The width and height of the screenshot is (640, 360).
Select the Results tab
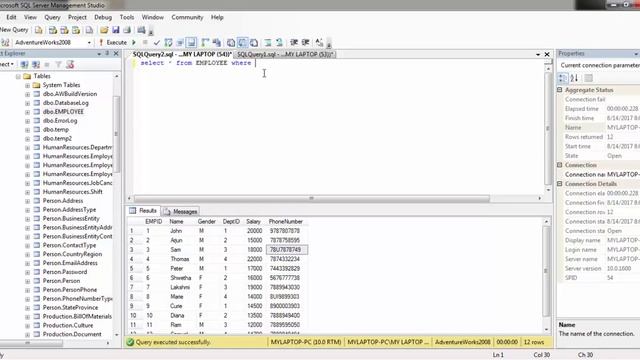click(143, 211)
